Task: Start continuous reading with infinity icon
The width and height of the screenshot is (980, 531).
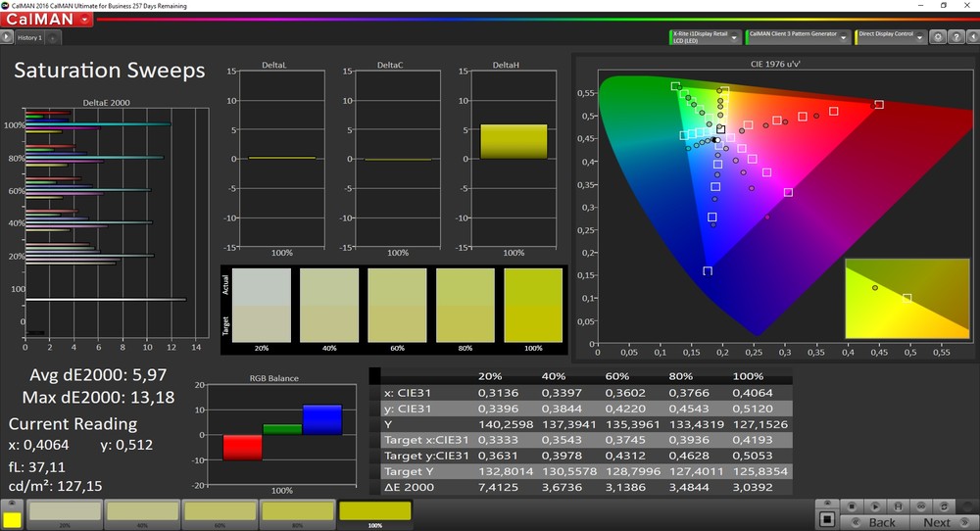Action: (x=920, y=507)
